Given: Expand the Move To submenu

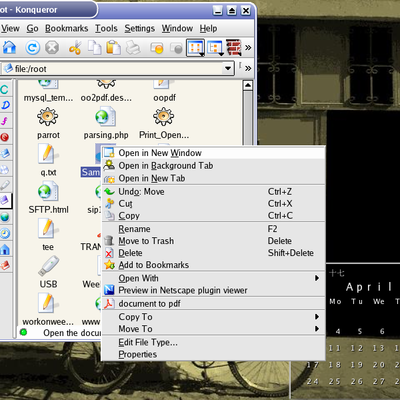Looking at the screenshot, I should click(213, 329).
